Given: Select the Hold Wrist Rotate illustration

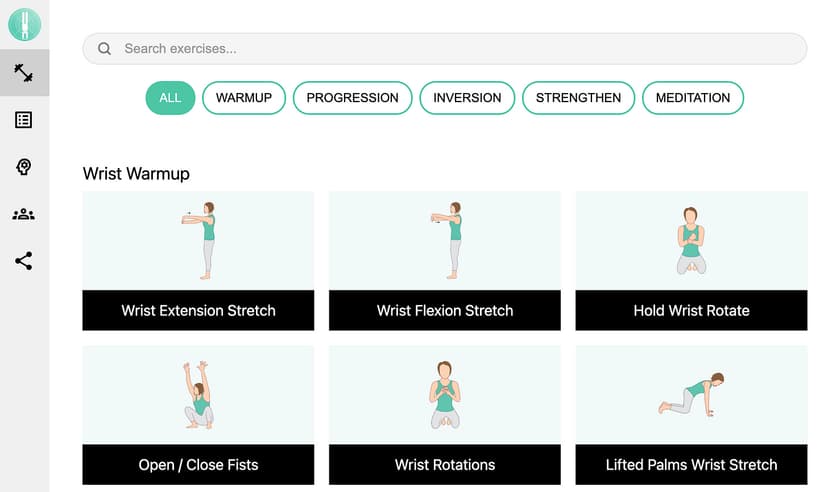Looking at the screenshot, I should click(691, 241).
